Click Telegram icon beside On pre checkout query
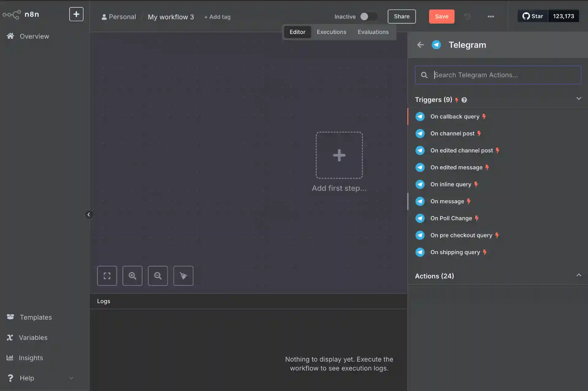The width and height of the screenshot is (588, 391). point(420,235)
